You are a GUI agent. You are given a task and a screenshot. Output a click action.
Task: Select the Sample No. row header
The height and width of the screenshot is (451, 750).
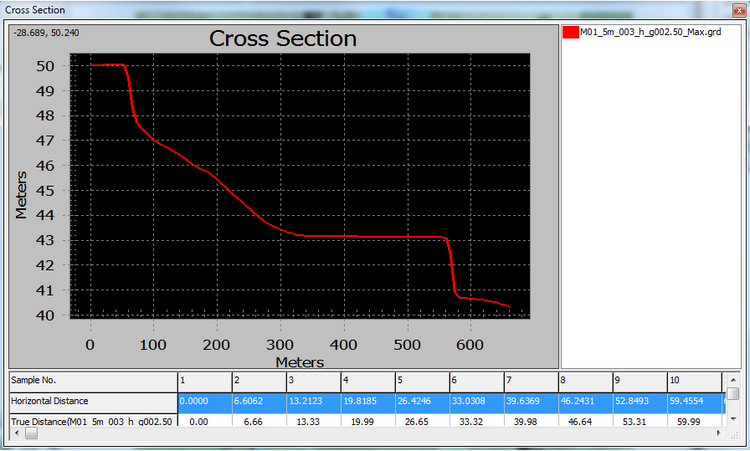point(92,381)
